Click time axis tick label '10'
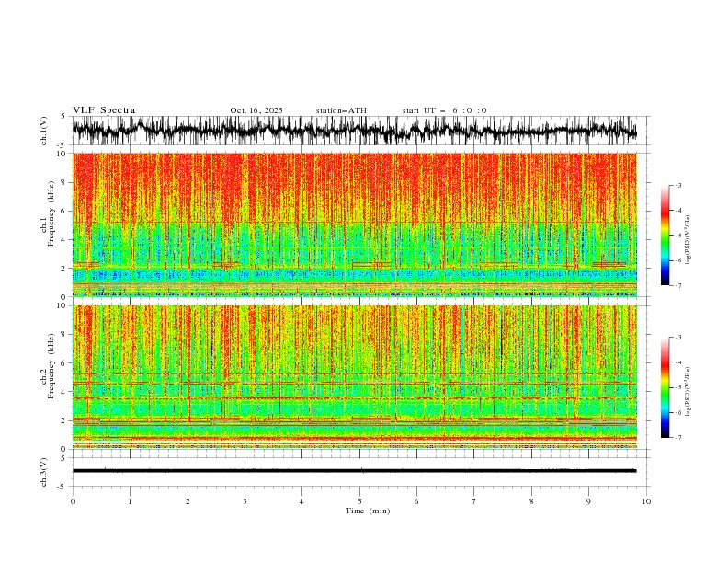The height and width of the screenshot is (563, 728). 646,501
